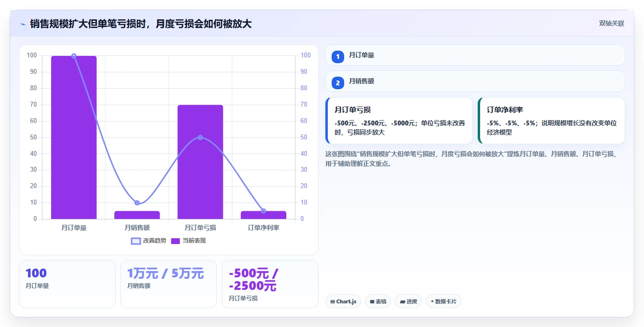Toggle the 改善趋势 legend swatch
644x327 pixels.
[136, 241]
